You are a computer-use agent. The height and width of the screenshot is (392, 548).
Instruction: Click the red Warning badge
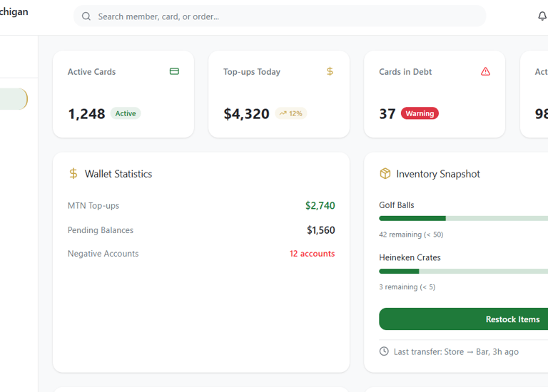pyautogui.click(x=420, y=113)
